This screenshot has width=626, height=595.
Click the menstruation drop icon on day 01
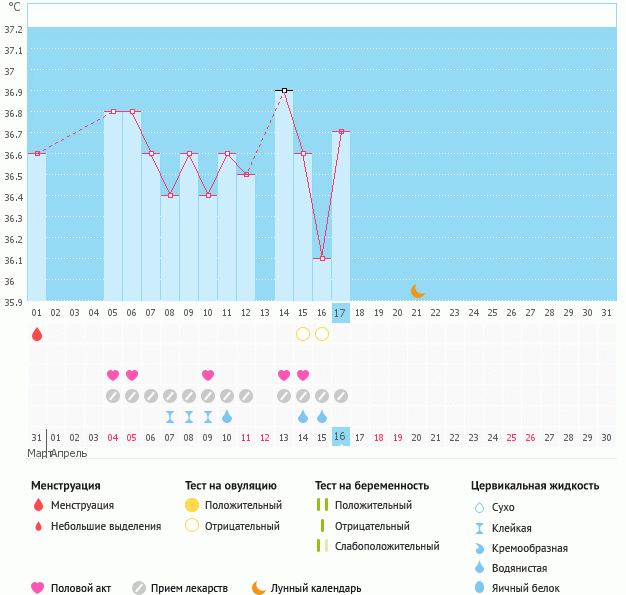37,334
